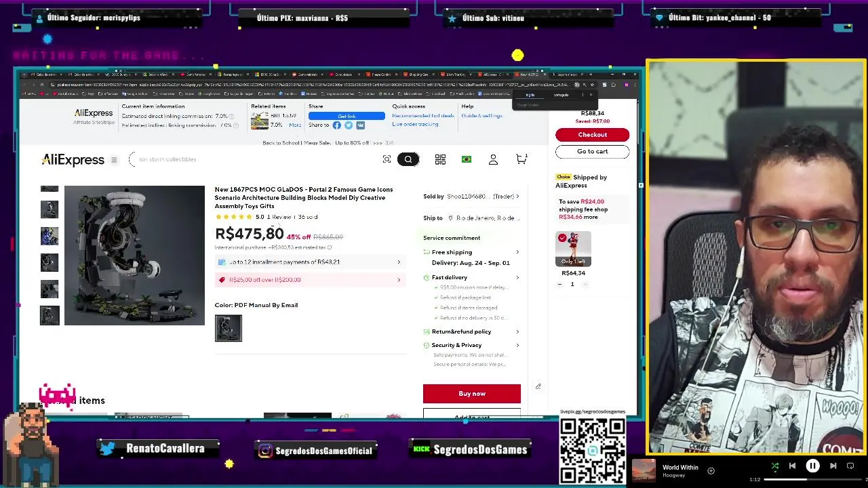
Task: Decrease cart item quantity with minus
Action: tap(559, 284)
